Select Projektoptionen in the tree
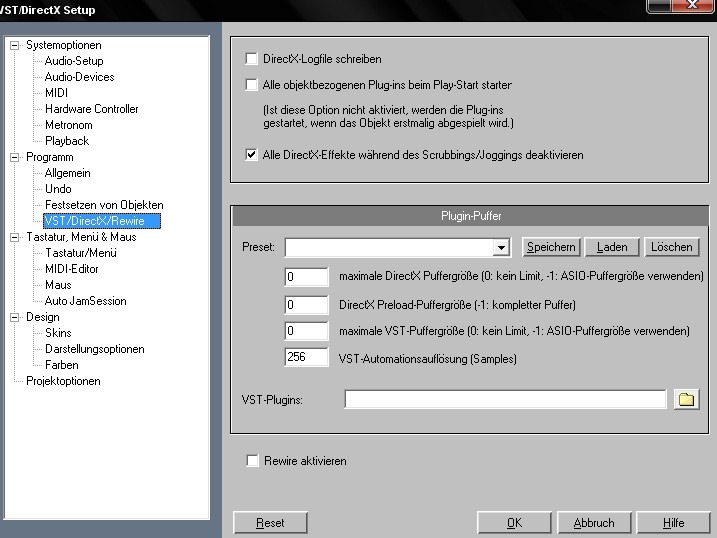 (63, 381)
